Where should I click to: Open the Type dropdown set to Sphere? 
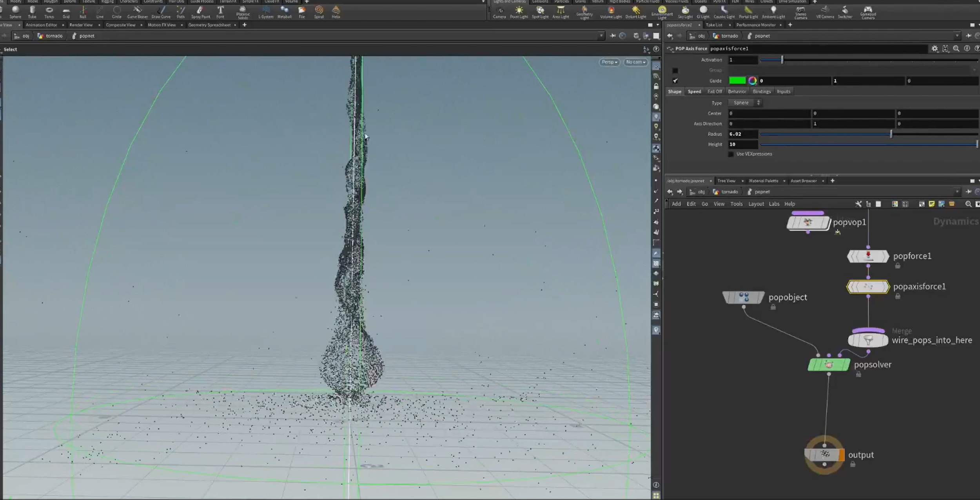[x=744, y=102]
